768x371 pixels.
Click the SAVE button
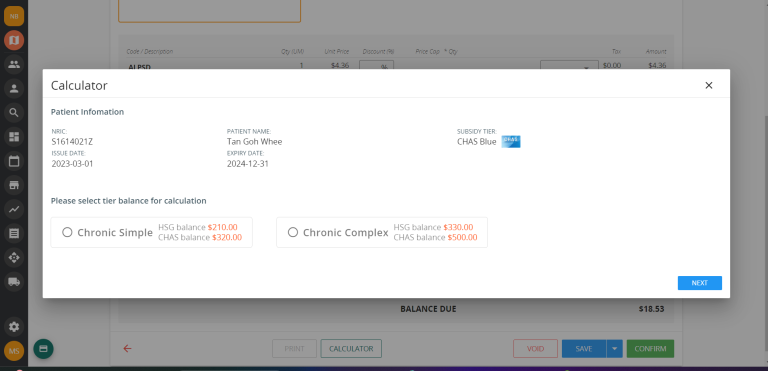tap(584, 348)
